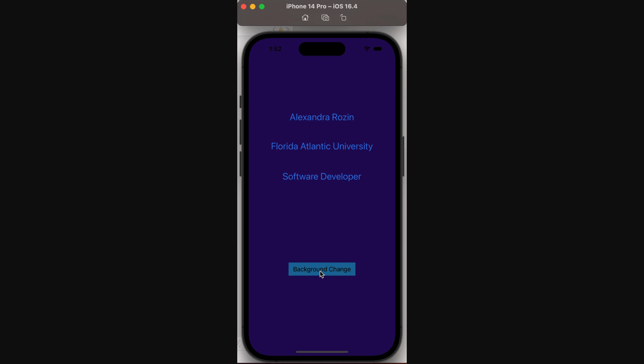This screenshot has width=644, height=364.
Task: Toggle the green maximize window button
Action: tap(261, 6)
